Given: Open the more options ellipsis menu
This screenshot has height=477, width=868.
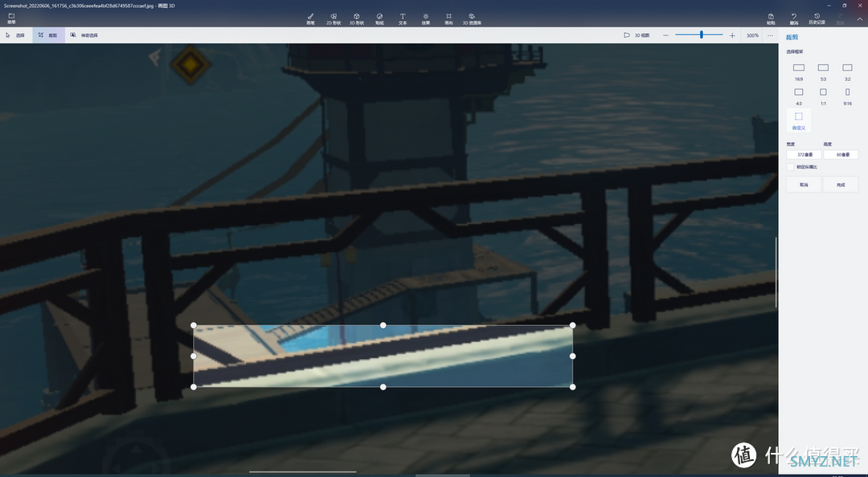Looking at the screenshot, I should [x=770, y=35].
